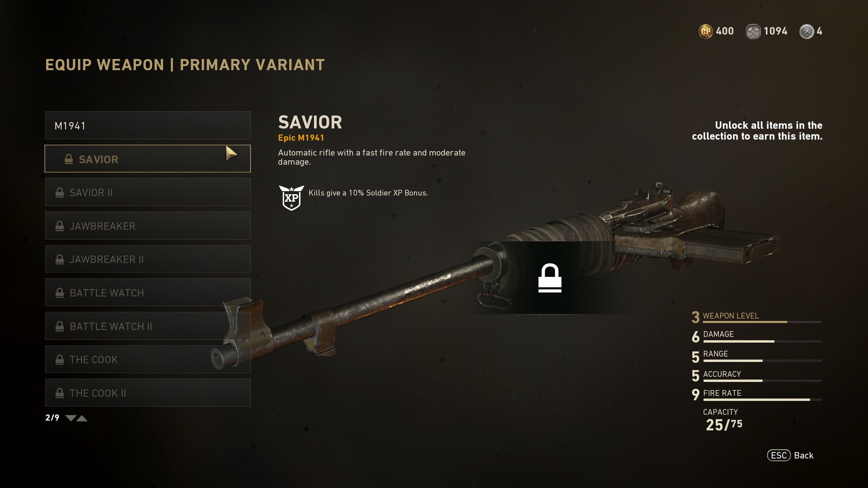
Task: Go back with the ESC button
Action: coord(779,455)
